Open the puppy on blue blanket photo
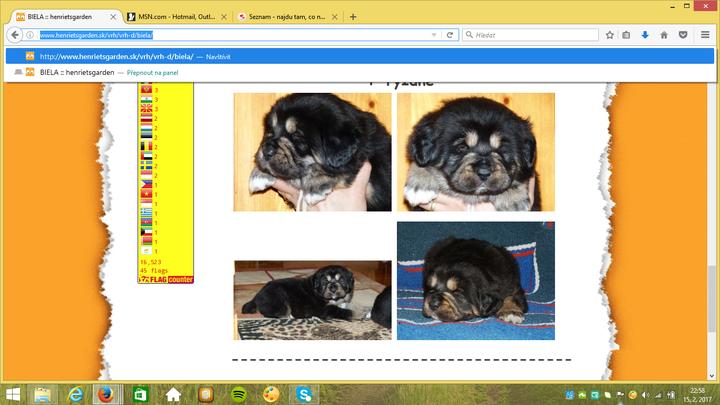This screenshot has height=405, width=720. 475,280
